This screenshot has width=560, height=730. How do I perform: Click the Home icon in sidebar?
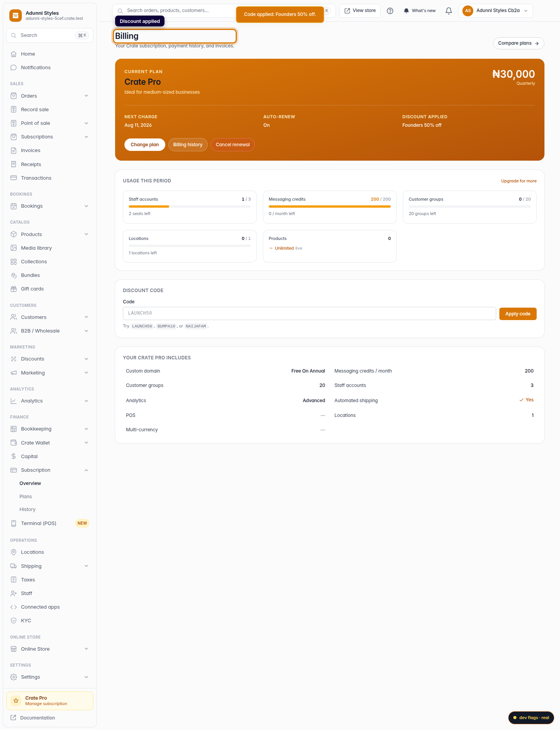pos(14,54)
